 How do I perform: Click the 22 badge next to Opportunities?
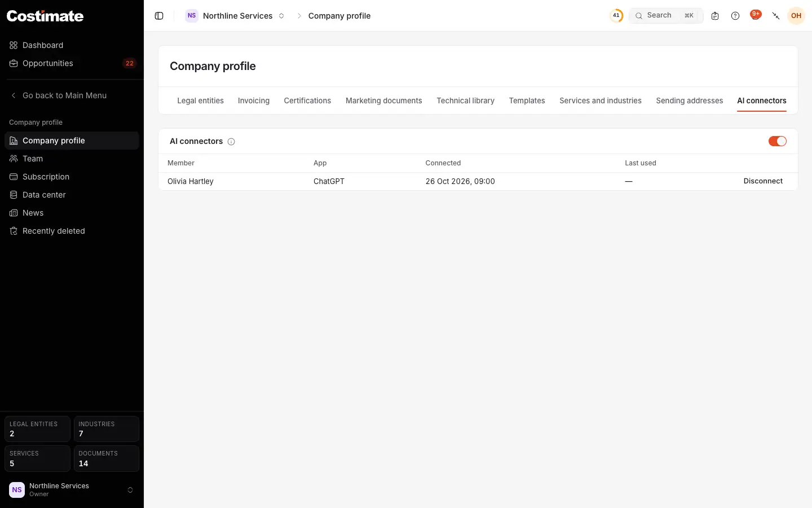click(x=130, y=63)
